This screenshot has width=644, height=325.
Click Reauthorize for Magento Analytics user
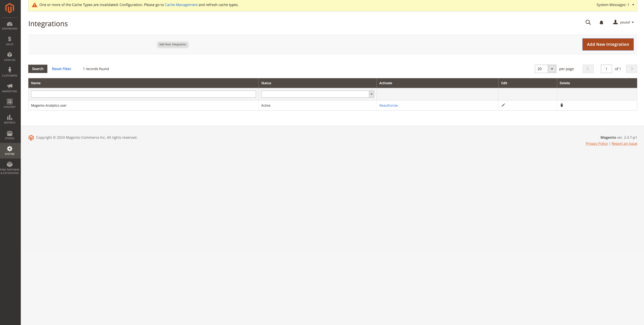pyautogui.click(x=388, y=105)
